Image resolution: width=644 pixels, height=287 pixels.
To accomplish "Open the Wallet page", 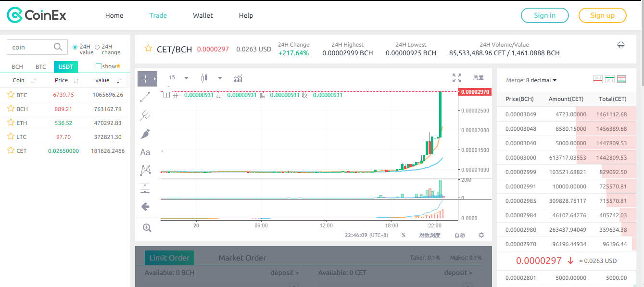I will pyautogui.click(x=203, y=15).
